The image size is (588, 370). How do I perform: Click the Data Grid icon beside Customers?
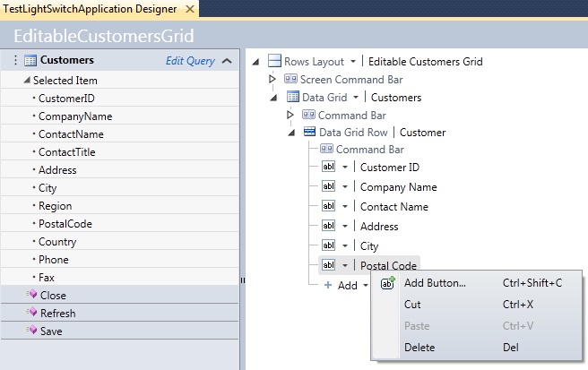pyautogui.click(x=292, y=97)
